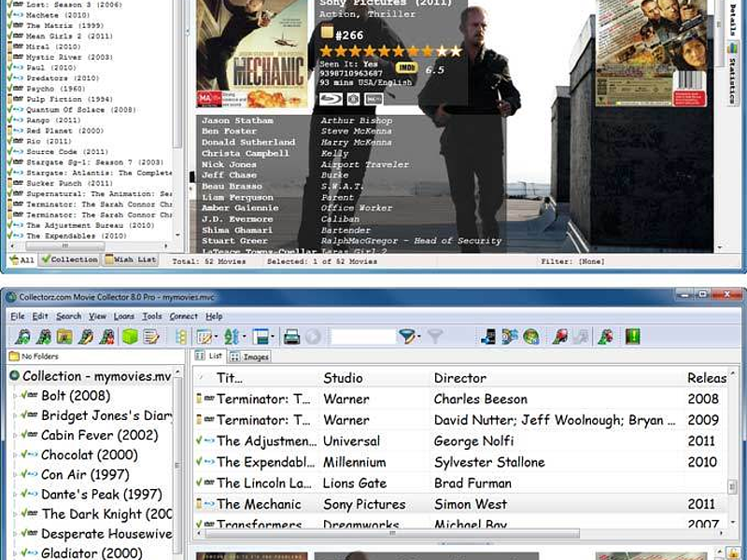Expand the Bolt (2008) tree node
The image size is (747, 560).
tap(15, 396)
